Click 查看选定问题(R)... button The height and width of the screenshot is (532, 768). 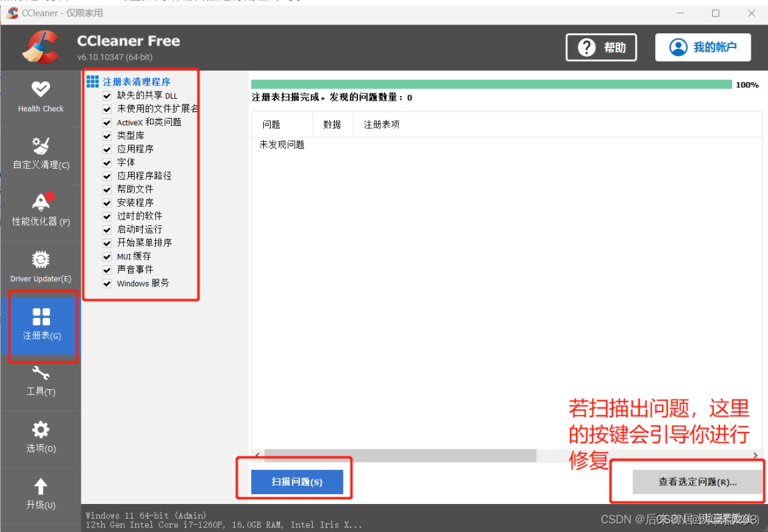click(697, 482)
